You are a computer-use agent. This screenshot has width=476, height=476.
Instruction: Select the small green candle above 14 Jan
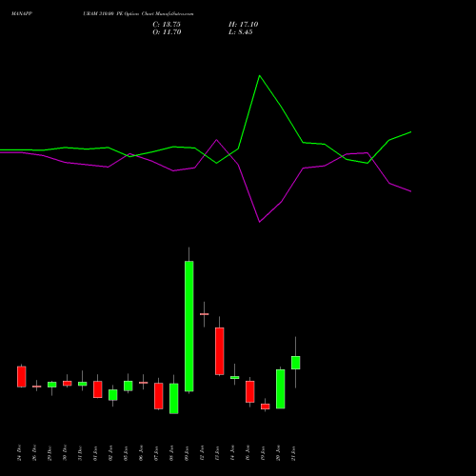pos(235,378)
